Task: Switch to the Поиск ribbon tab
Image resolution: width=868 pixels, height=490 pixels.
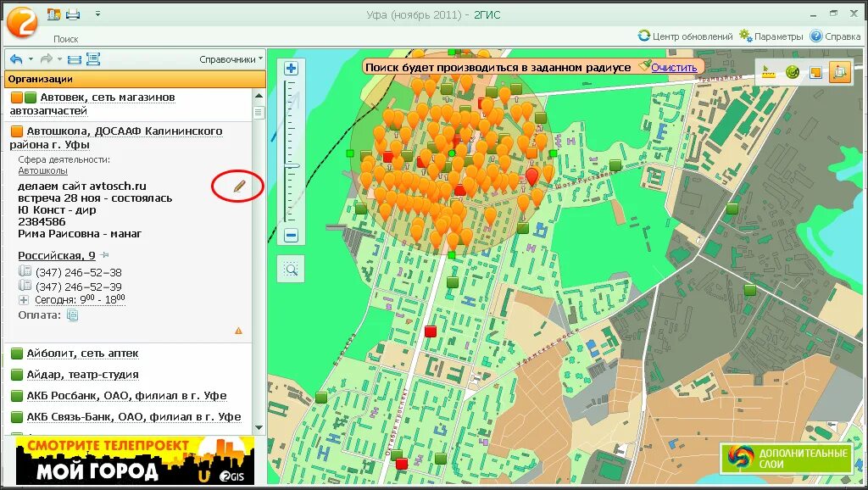Action: (66, 39)
